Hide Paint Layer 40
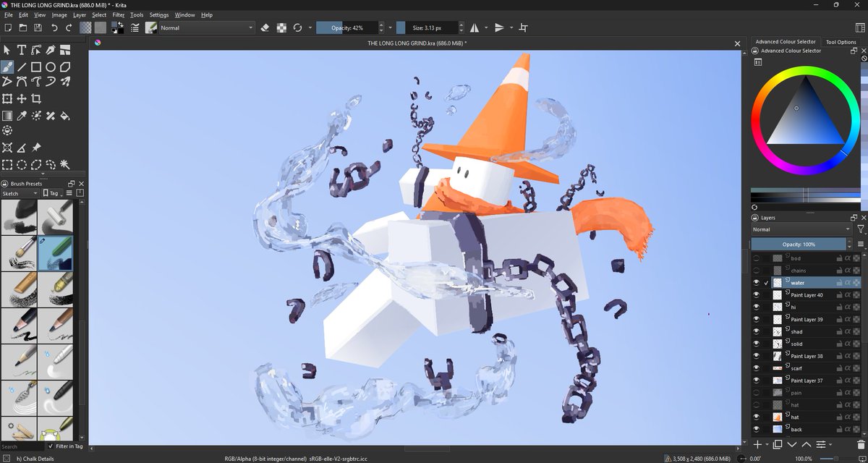This screenshot has width=868, height=463. click(x=757, y=295)
